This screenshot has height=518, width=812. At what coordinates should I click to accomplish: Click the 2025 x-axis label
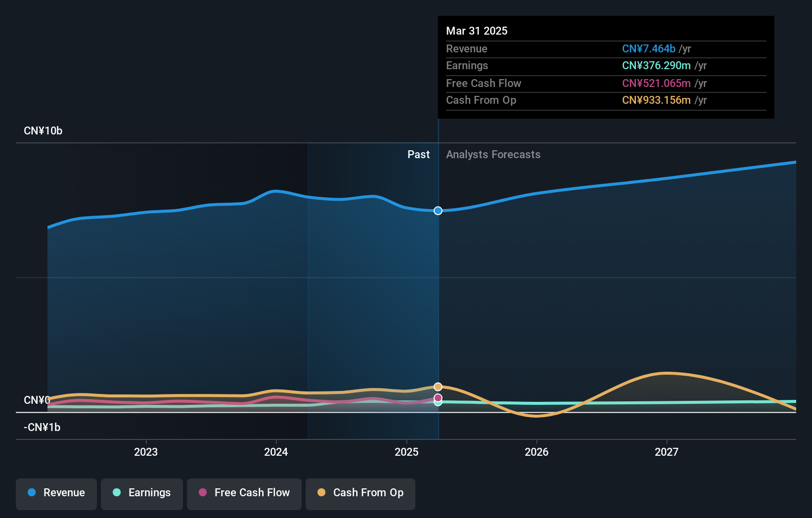click(406, 452)
